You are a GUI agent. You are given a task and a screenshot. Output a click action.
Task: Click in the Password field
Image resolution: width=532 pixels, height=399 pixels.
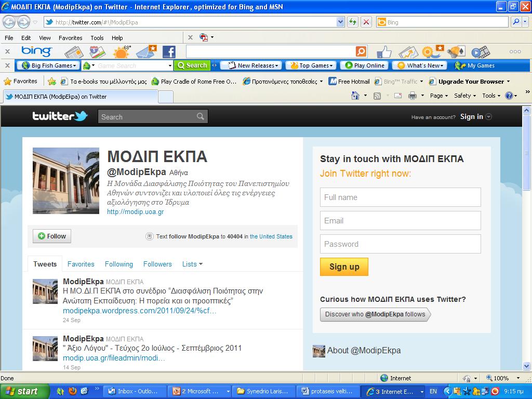coord(401,244)
